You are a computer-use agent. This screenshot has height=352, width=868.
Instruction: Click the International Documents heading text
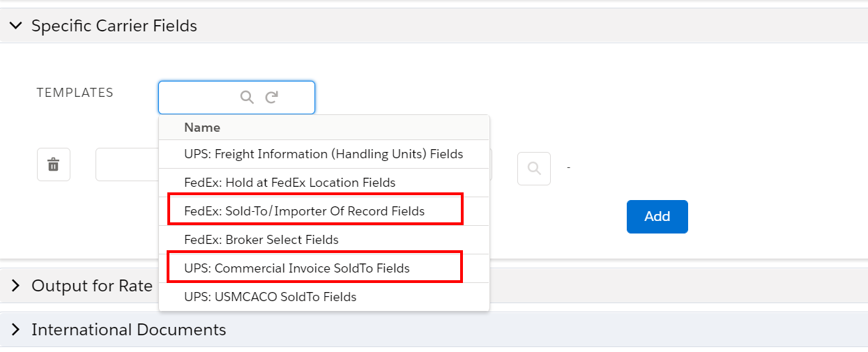[x=129, y=330]
